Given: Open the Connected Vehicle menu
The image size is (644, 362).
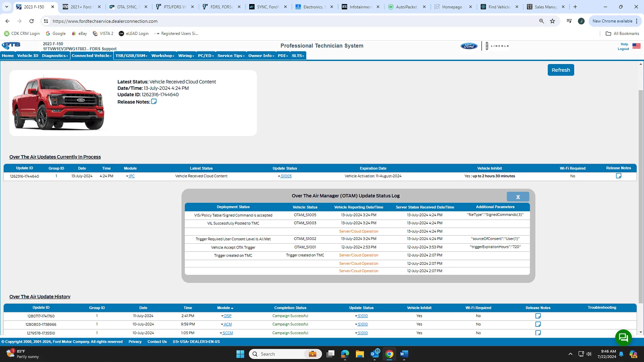Looking at the screenshot, I should pyautogui.click(x=92, y=56).
